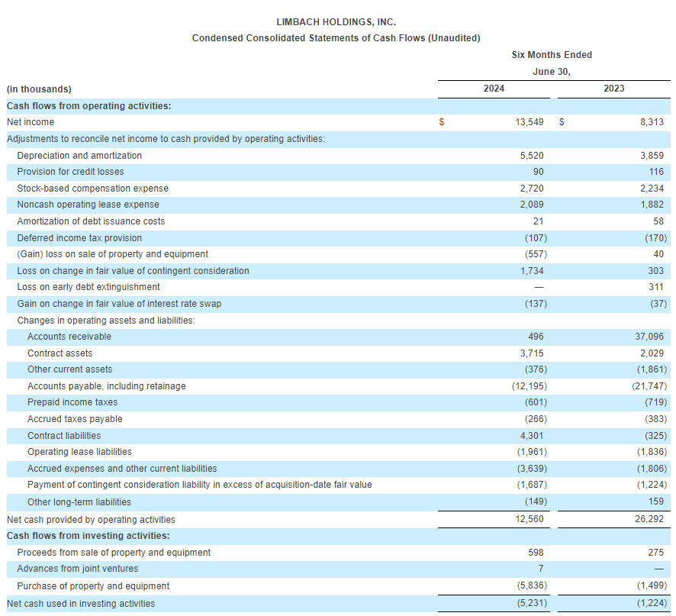This screenshot has width=676, height=616.
Task: Select Accrued taxes 2023 value (383)
Action: 655,419
